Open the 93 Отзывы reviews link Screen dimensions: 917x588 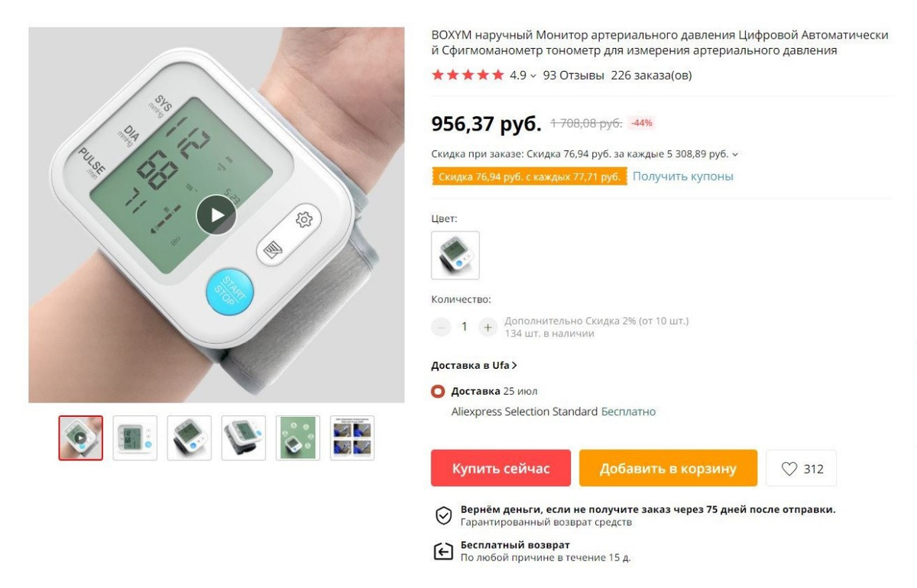574,76
